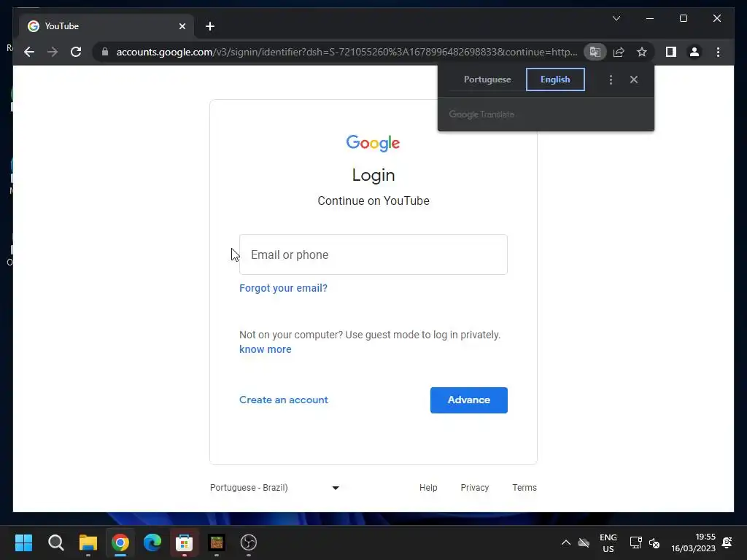Open the Minecraft taskbar icon
747x560 pixels.
pyautogui.click(x=216, y=542)
